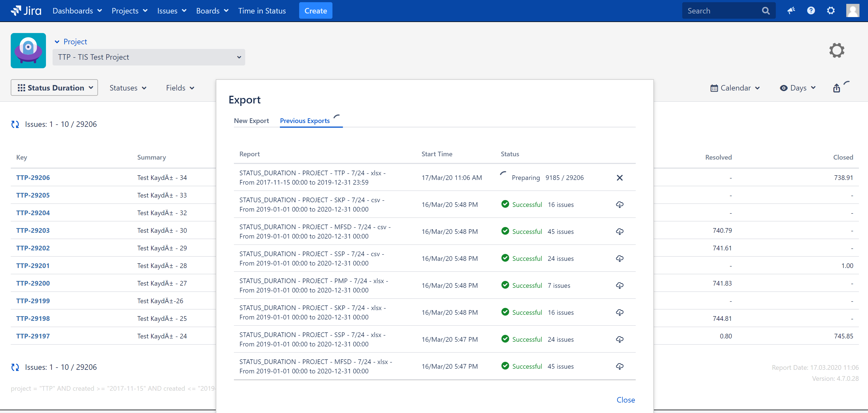
Task: Refresh the issues list at the top
Action: 15,124
